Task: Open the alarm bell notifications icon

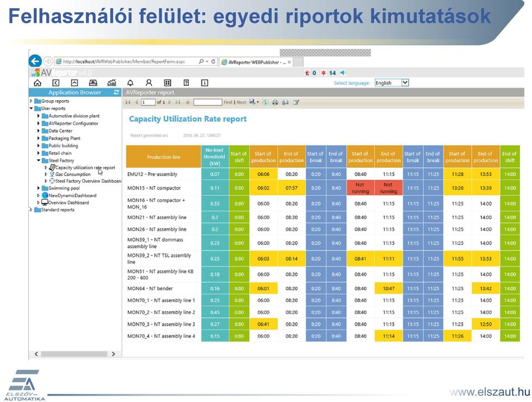Action: point(130,83)
